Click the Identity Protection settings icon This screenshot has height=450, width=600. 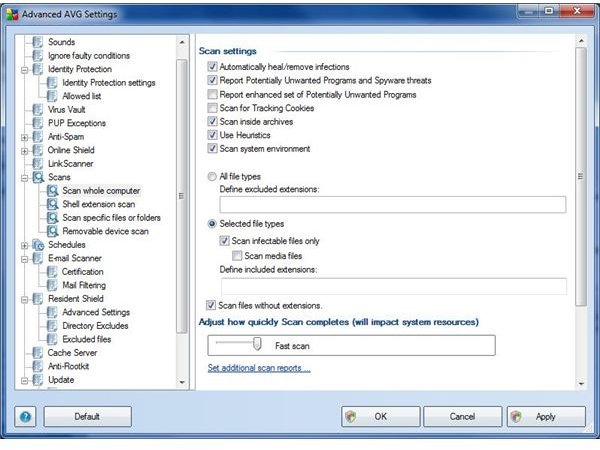pyautogui.click(x=52, y=82)
